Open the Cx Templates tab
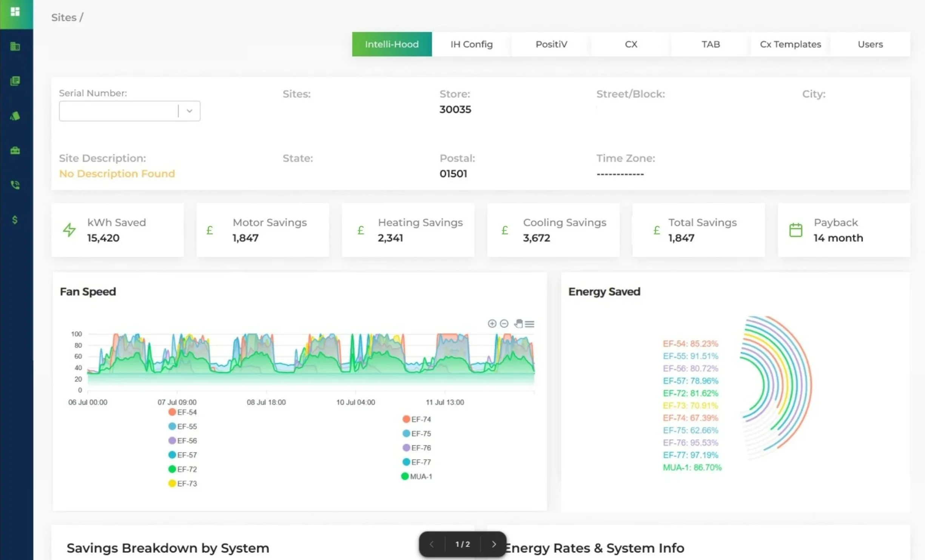Viewport: 925px width, 560px height. pos(790,44)
